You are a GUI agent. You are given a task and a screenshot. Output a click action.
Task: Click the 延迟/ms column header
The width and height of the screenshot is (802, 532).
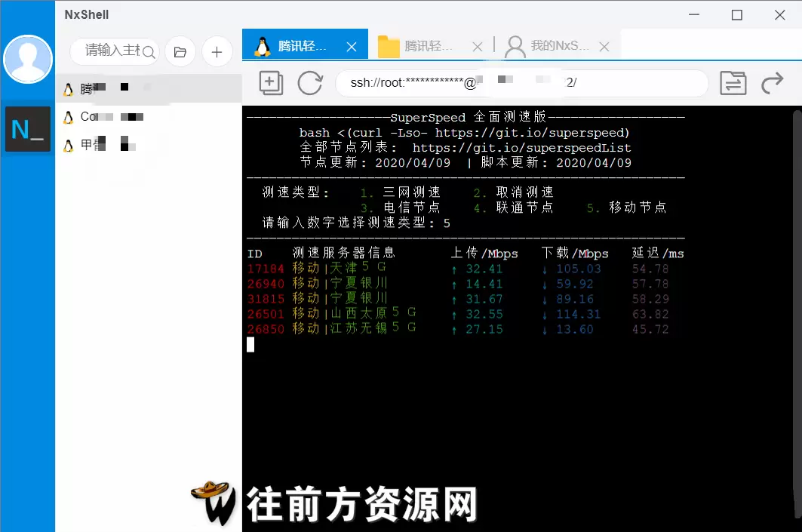(658, 253)
